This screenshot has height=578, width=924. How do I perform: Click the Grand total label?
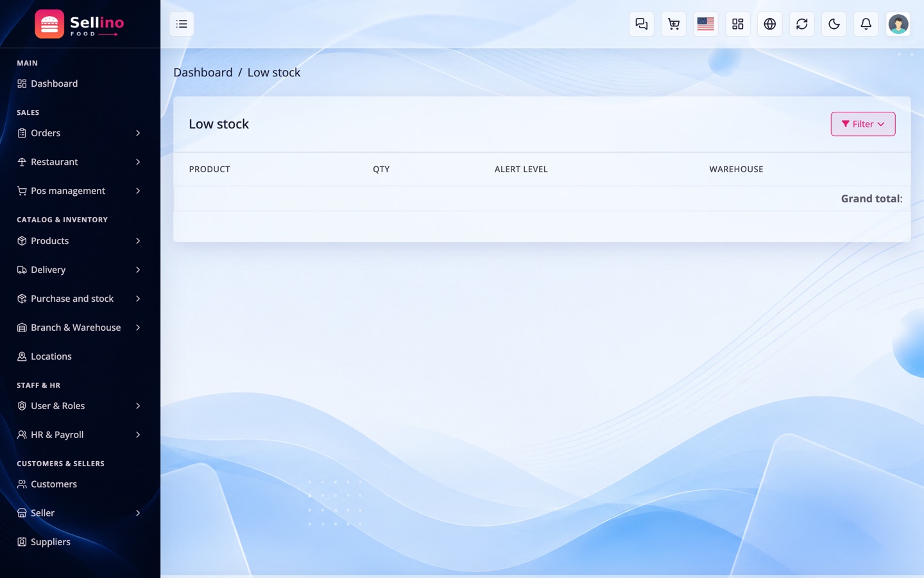tap(871, 198)
